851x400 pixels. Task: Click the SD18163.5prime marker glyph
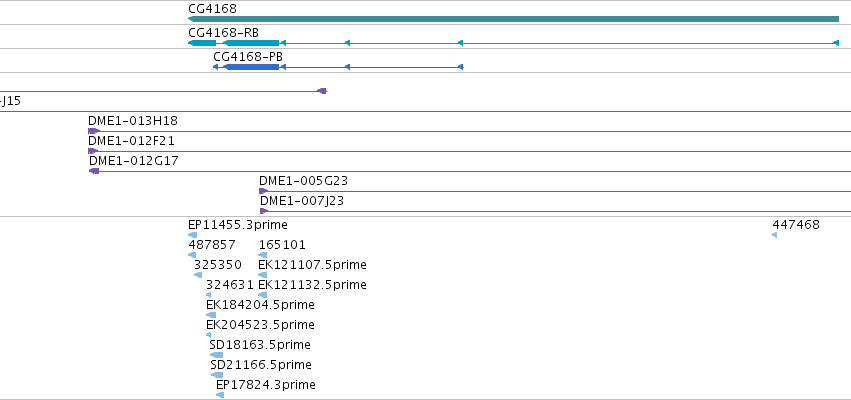[217, 355]
